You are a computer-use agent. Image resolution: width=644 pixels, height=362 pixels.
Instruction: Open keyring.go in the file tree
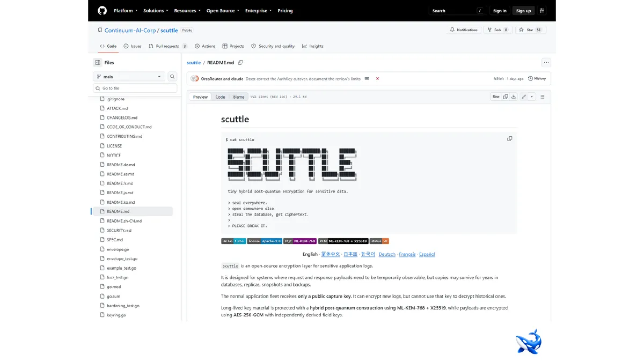coord(116,315)
